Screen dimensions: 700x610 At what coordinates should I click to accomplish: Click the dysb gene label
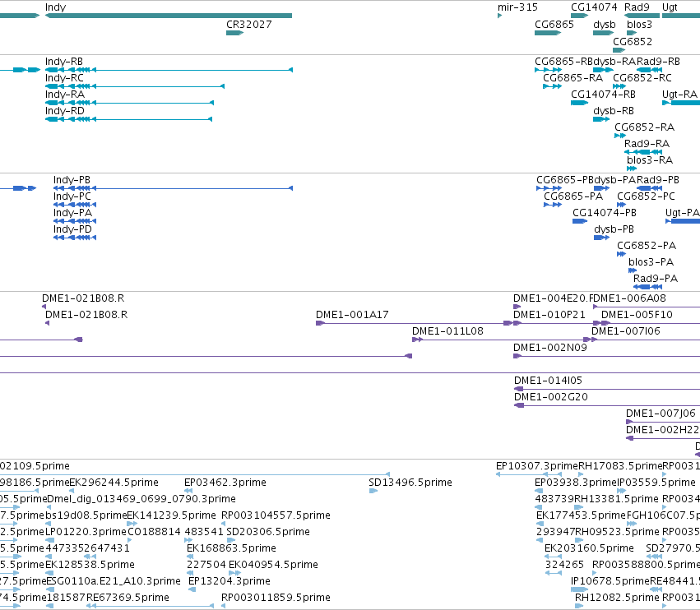(604, 25)
